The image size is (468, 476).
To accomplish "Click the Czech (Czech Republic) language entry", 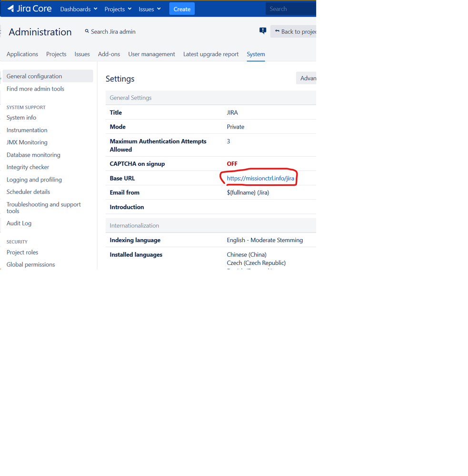I will click(256, 263).
